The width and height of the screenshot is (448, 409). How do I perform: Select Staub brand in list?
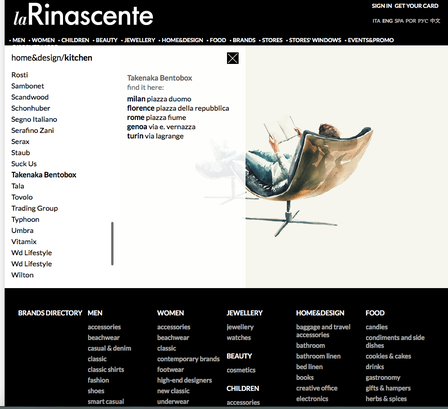point(21,153)
